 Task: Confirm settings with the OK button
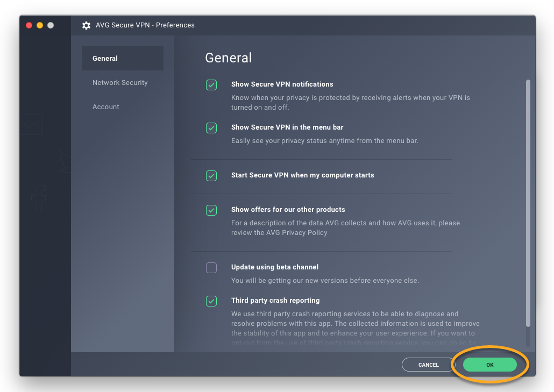coord(489,365)
